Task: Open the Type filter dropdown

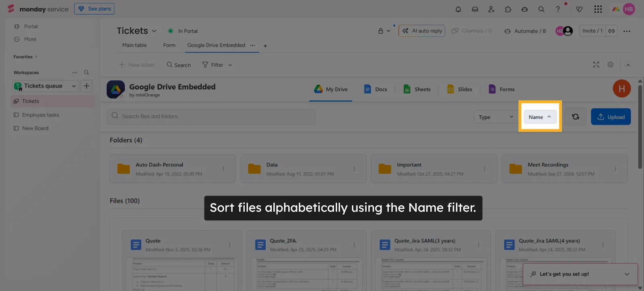Action: point(495,117)
